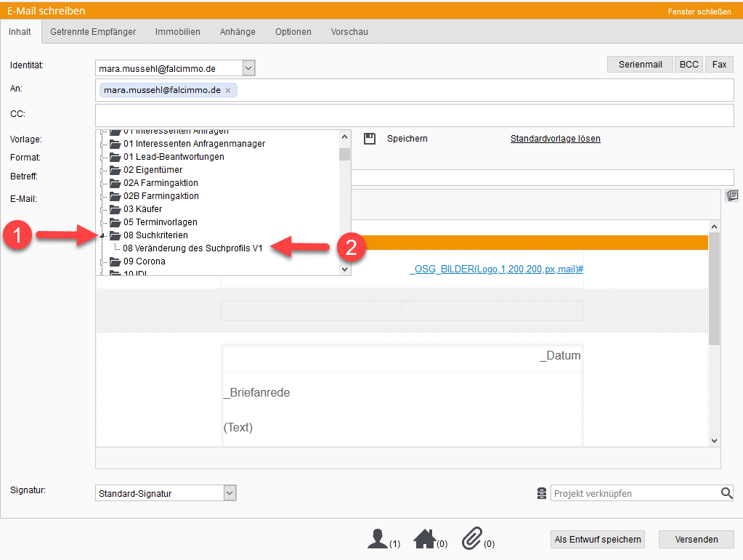Click the floppy disk save icon
This screenshot has height=560, width=743.
370,139
